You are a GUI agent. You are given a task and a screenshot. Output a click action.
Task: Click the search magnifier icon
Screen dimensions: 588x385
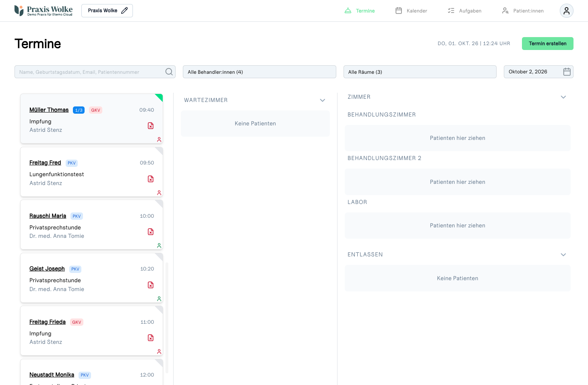[169, 72]
